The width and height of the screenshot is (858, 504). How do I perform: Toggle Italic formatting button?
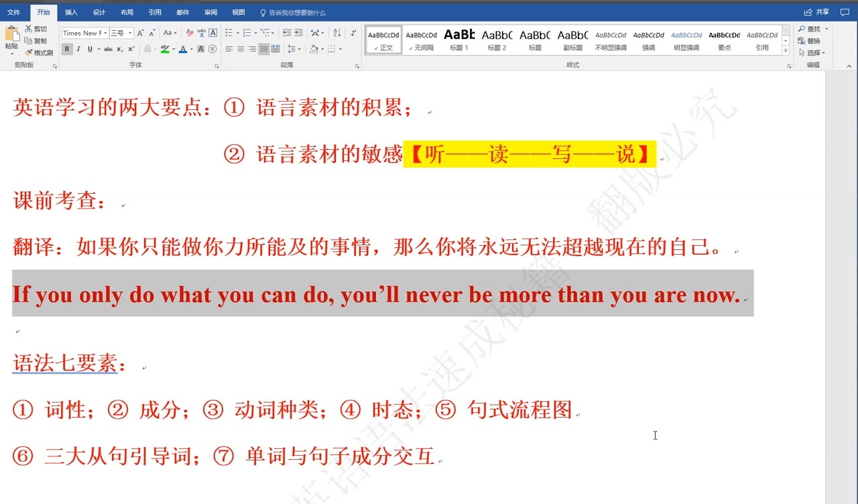[78, 49]
